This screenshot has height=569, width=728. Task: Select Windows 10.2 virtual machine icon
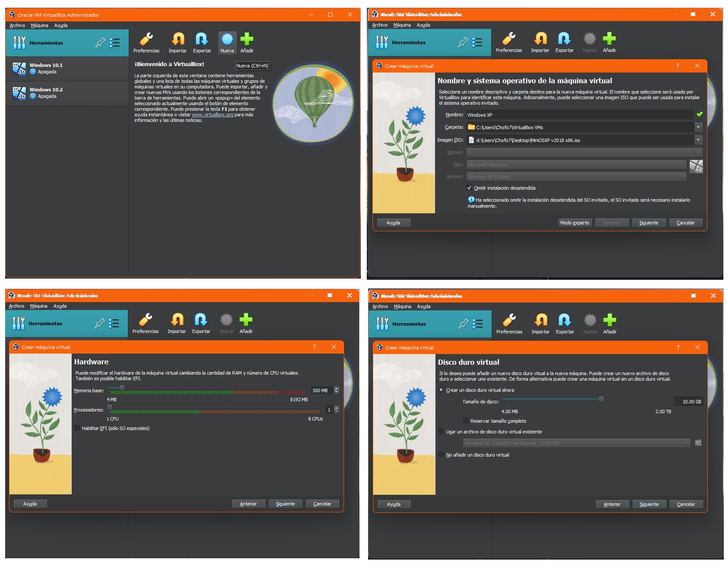point(19,93)
